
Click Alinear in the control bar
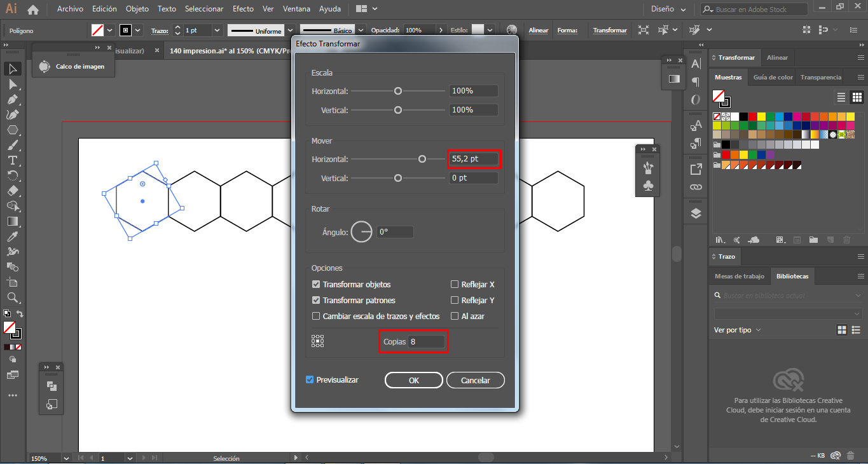pos(539,30)
